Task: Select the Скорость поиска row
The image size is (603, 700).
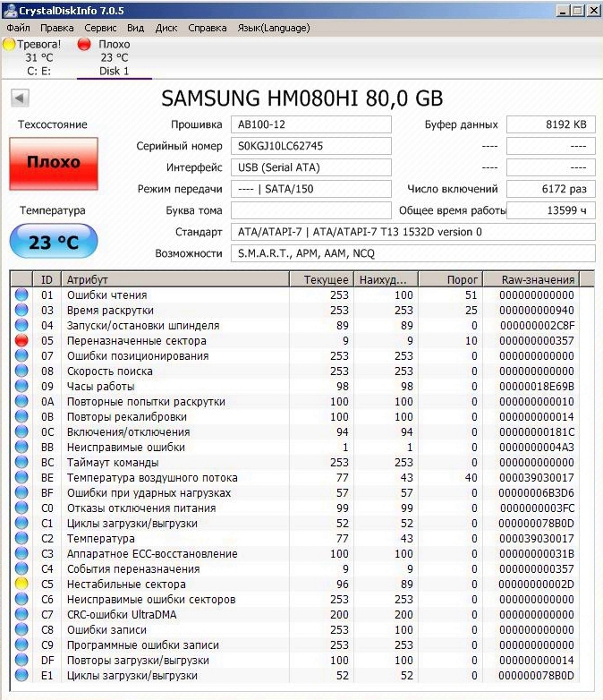Action: click(x=294, y=371)
